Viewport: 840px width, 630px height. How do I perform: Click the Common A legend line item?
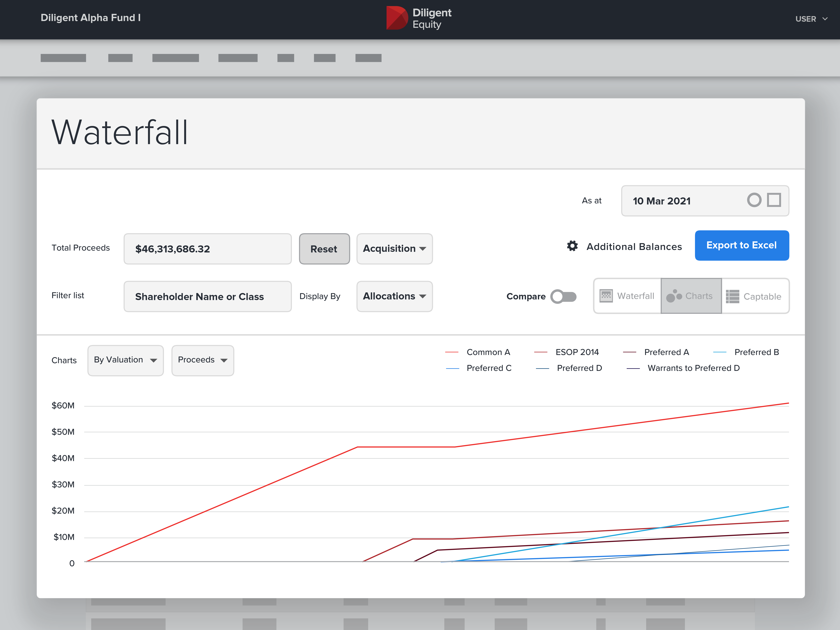479,351
